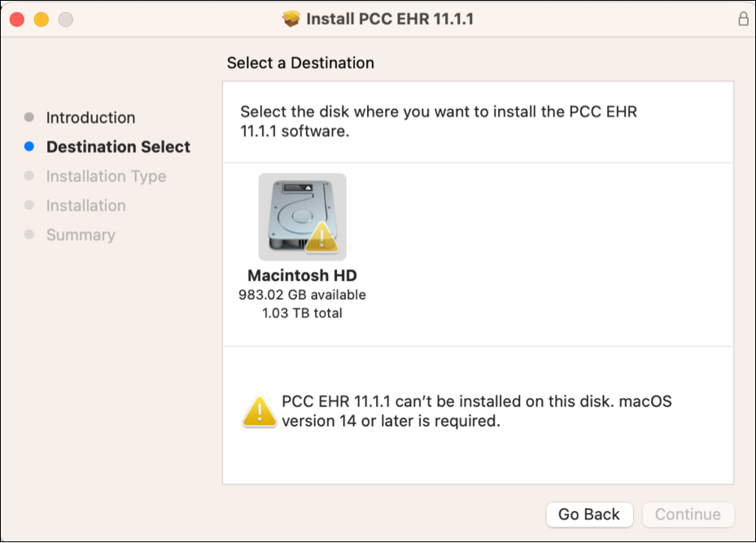The image size is (756, 543).
Task: Click the dimmed Continue button
Action: tap(688, 515)
